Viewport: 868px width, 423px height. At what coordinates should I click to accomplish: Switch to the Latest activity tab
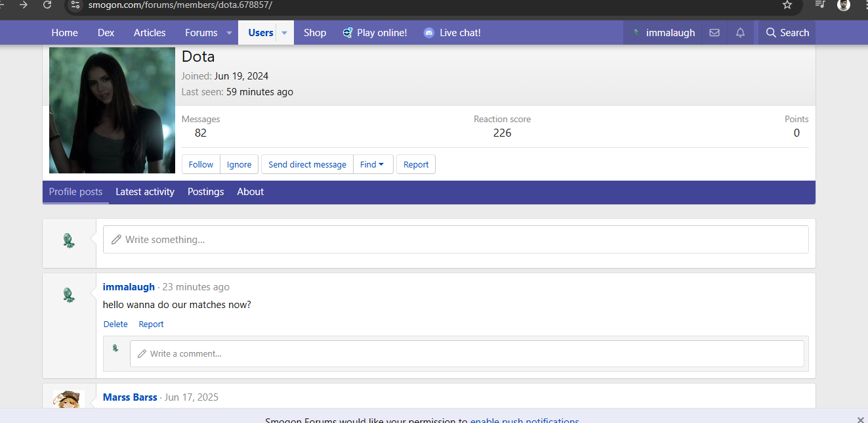[x=145, y=192]
